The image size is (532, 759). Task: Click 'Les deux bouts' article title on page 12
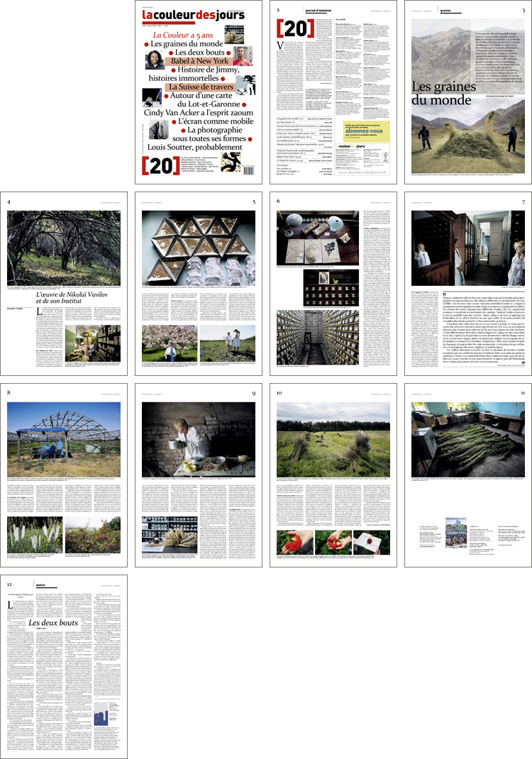click(53, 623)
